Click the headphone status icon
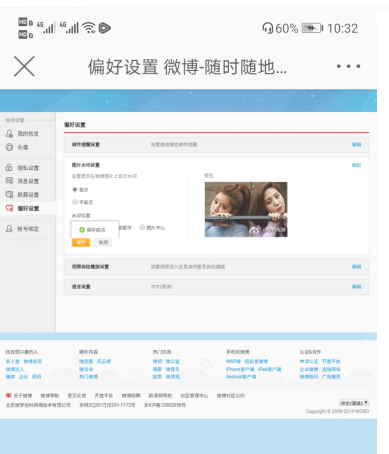This screenshot has height=454, width=389. pos(268,28)
